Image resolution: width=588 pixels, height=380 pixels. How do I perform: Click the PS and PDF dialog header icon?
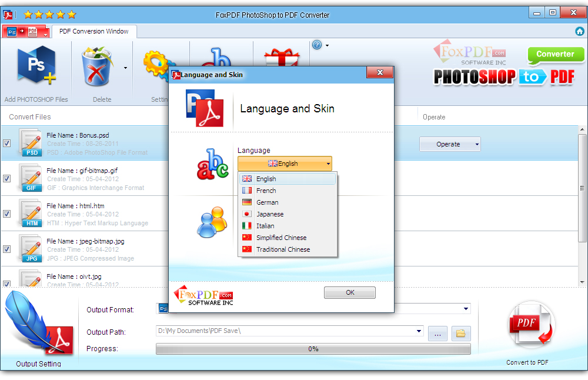205,108
